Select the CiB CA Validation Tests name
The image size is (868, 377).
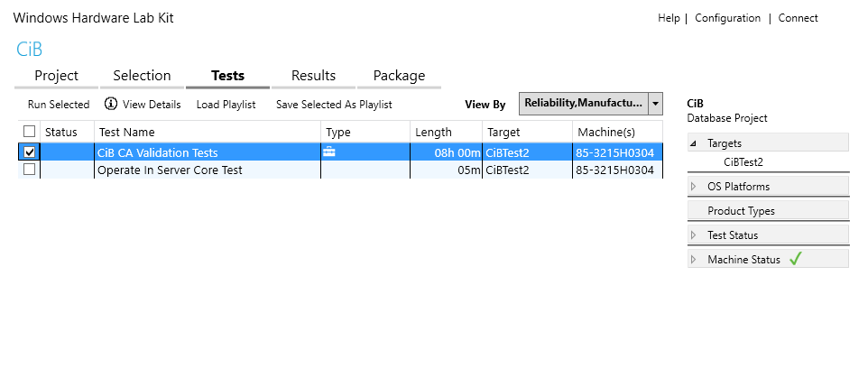coord(158,152)
